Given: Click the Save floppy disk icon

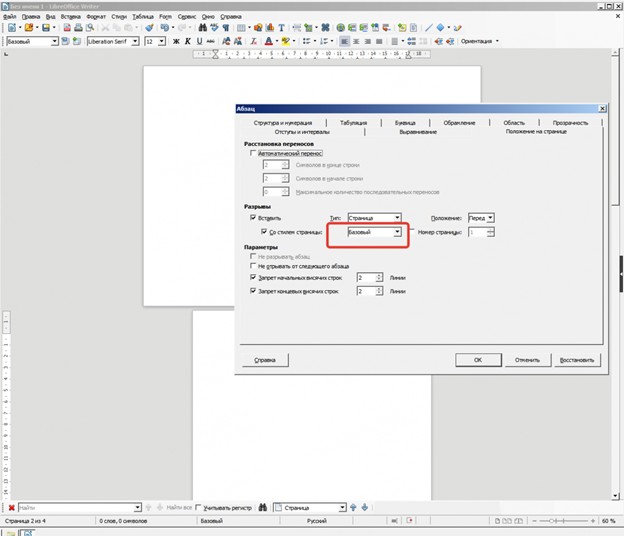Looking at the screenshot, I should click(46, 27).
